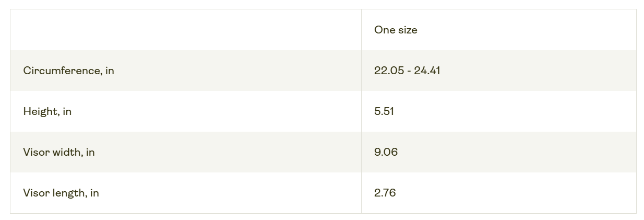Click the empty top-left header cell
This screenshot has height=220, width=644.
click(x=185, y=30)
